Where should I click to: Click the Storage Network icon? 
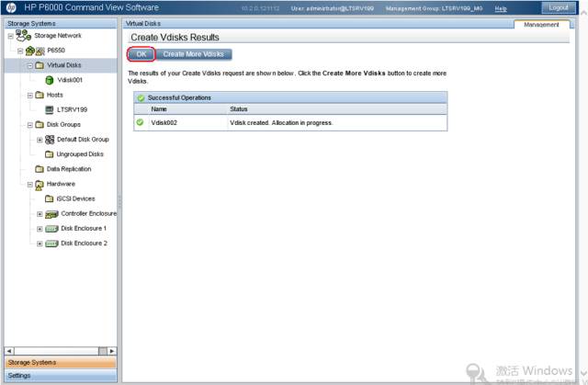23,36
